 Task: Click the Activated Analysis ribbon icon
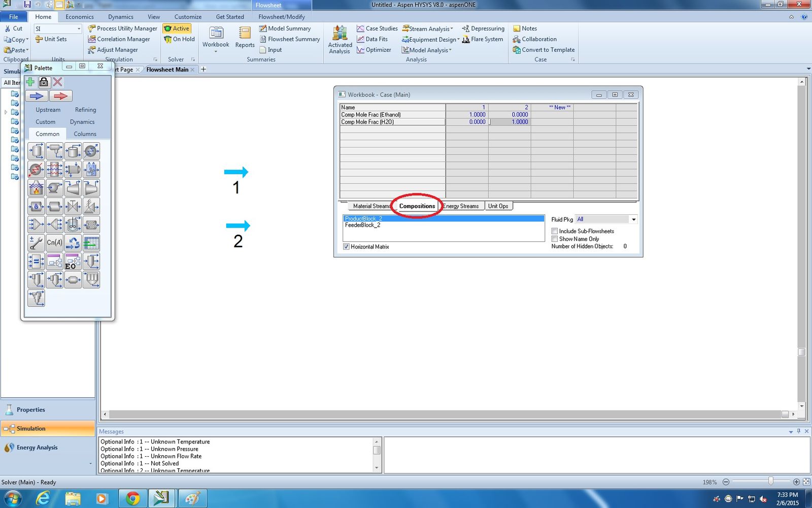click(x=340, y=39)
